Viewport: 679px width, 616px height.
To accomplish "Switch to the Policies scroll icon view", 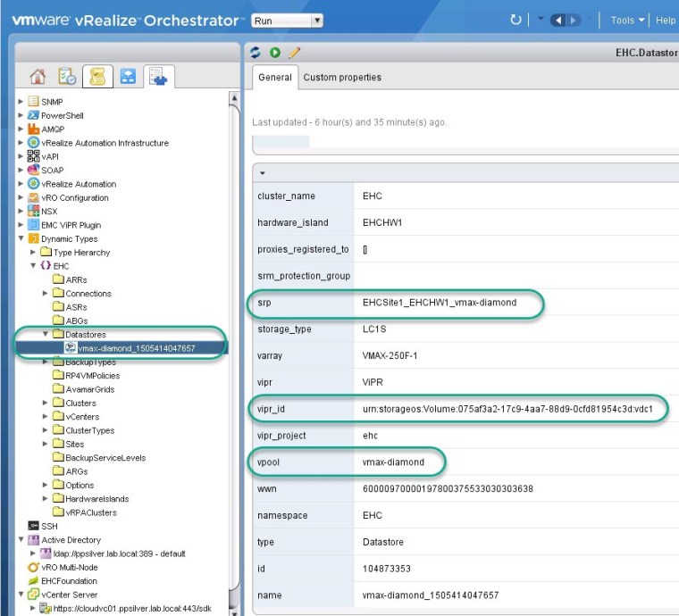I will [x=97, y=76].
